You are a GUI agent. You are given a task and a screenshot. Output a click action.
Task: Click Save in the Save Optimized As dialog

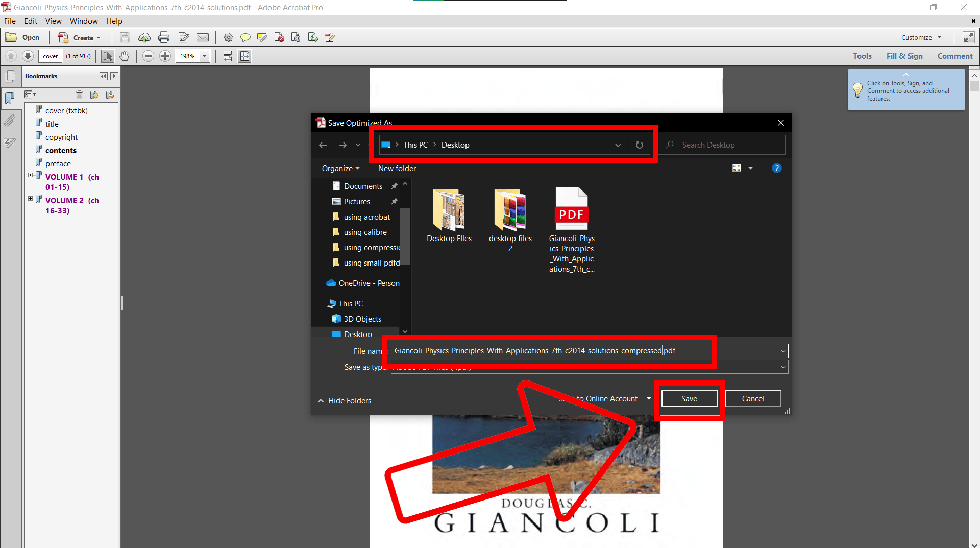(689, 398)
